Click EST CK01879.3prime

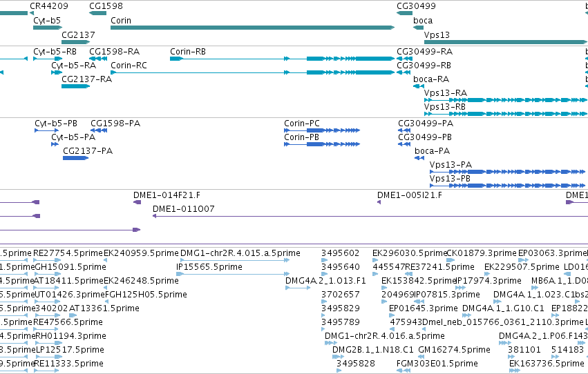click(x=451, y=260)
